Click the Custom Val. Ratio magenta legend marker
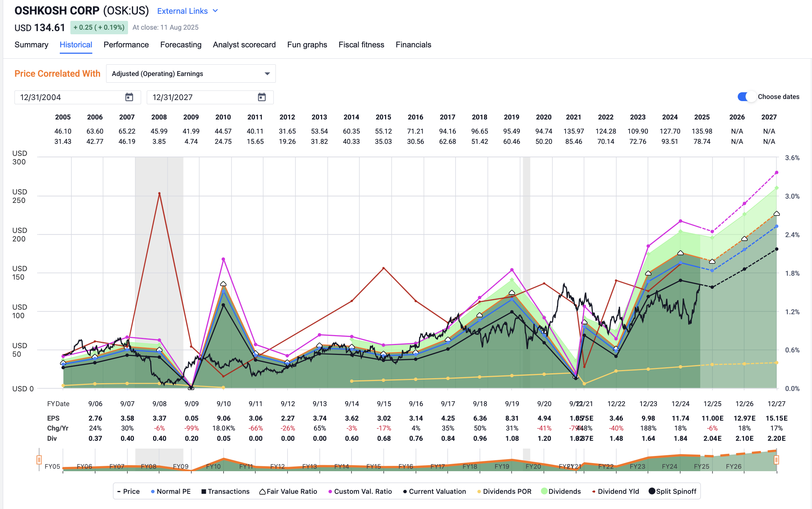812x509 pixels. point(330,491)
